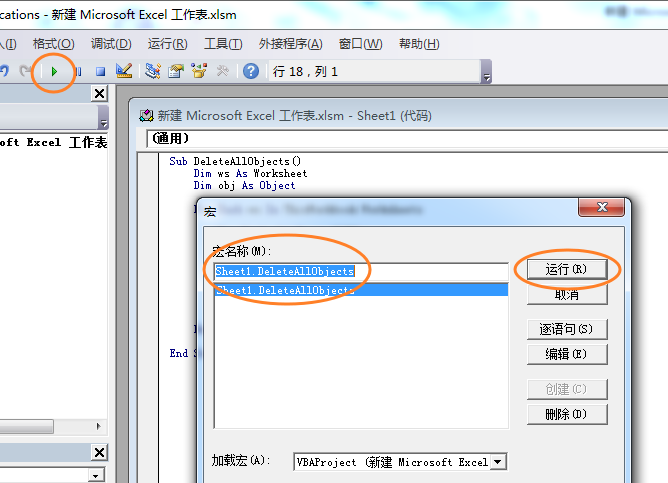Screen dimensions: 668x483
Task: Click the 逐语句(S) step-into button
Action: [566, 329]
